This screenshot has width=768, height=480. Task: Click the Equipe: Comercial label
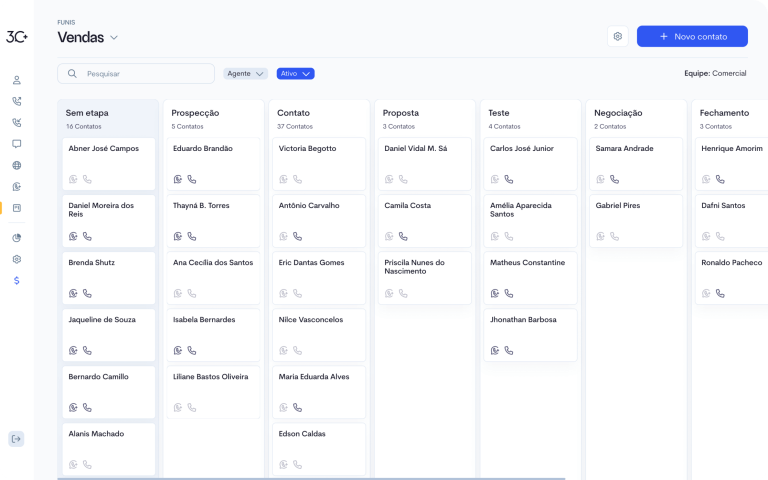coord(715,73)
